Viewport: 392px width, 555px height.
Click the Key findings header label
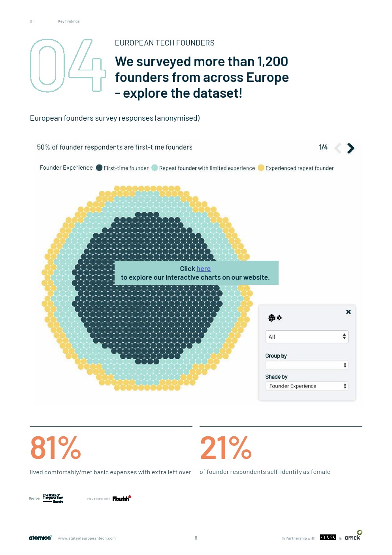pos(69,21)
